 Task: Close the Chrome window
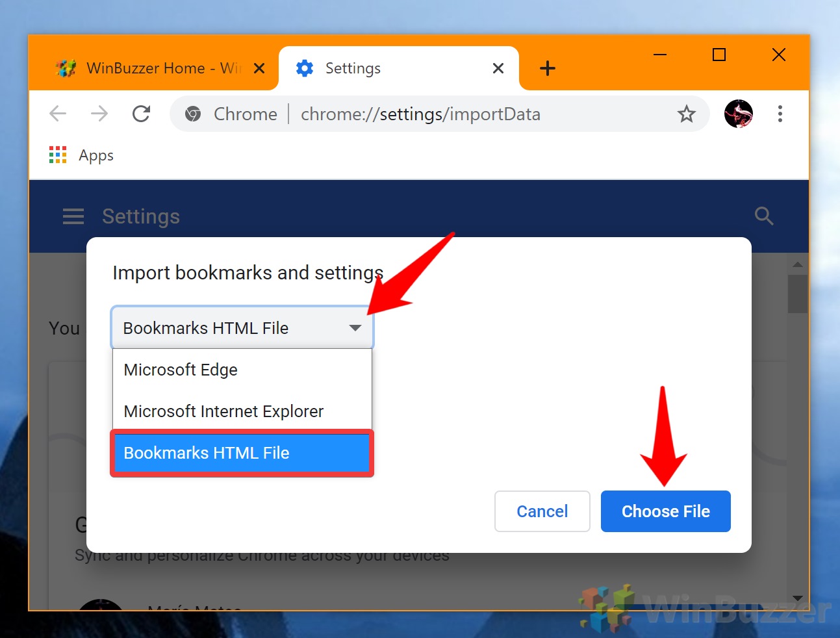(779, 55)
